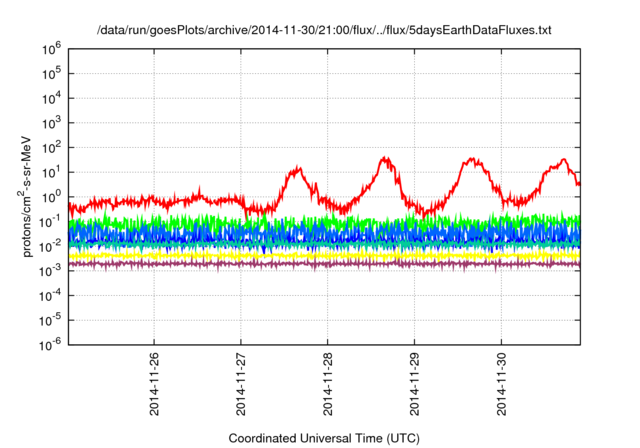Click the 2014-11-28 date label
The height and width of the screenshot is (448, 640).
pos(328,384)
